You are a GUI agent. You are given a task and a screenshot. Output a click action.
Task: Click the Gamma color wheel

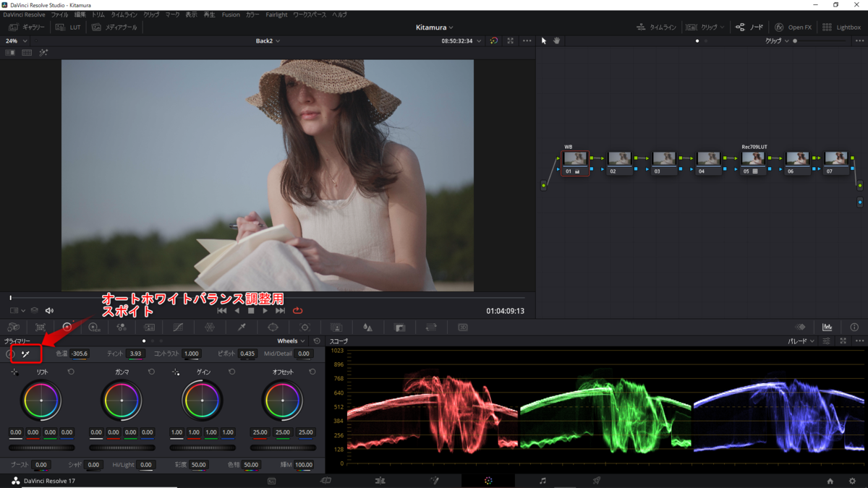click(122, 400)
